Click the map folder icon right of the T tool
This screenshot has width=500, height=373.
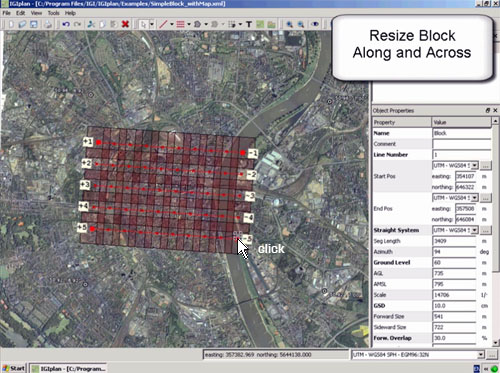pyautogui.click(x=272, y=24)
